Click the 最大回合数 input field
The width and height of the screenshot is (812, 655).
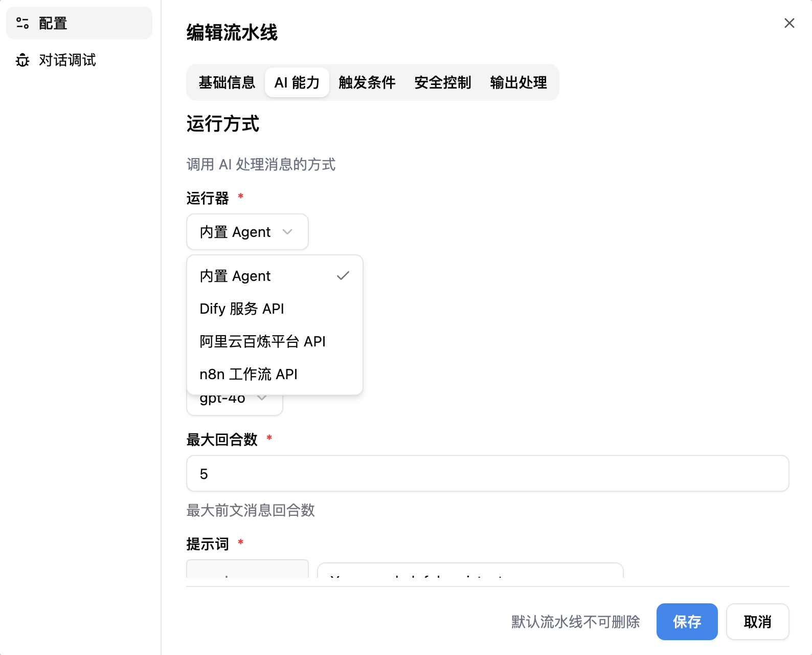487,473
